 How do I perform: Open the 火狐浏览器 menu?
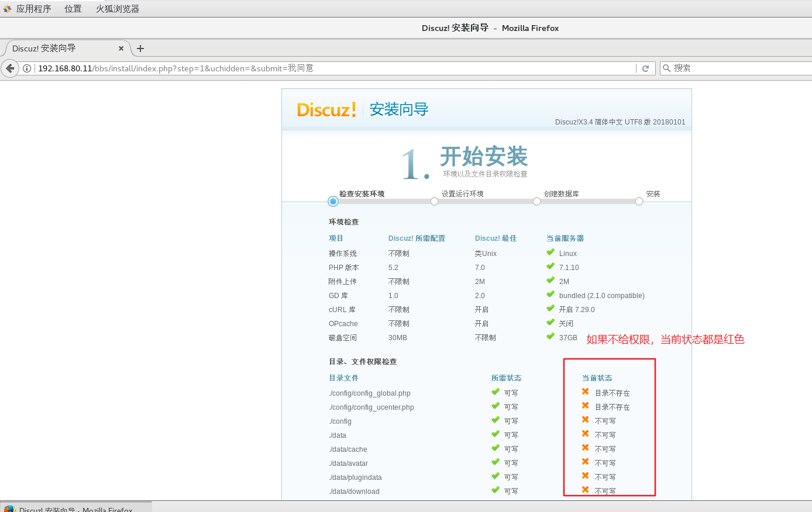click(x=118, y=9)
